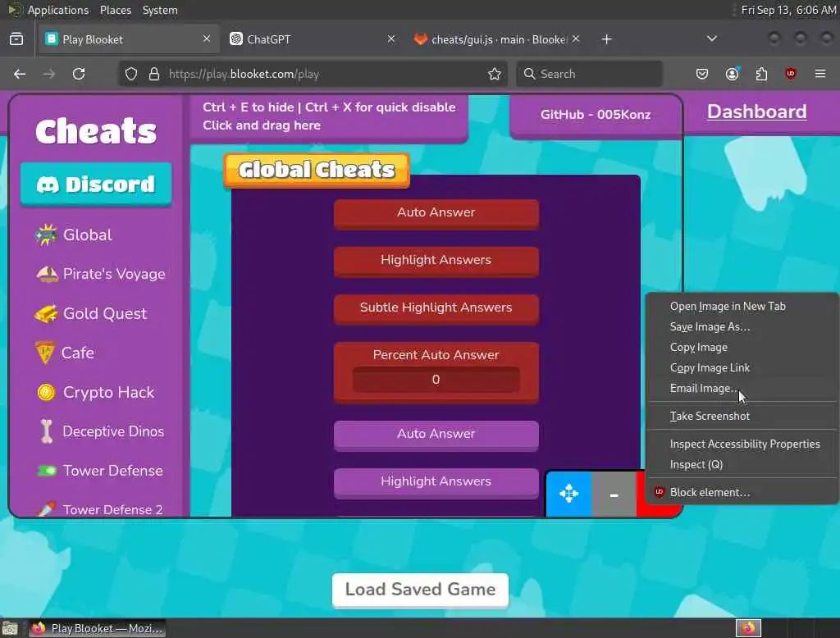
Task: Open the GitHub - 005Konz link
Action: click(596, 115)
